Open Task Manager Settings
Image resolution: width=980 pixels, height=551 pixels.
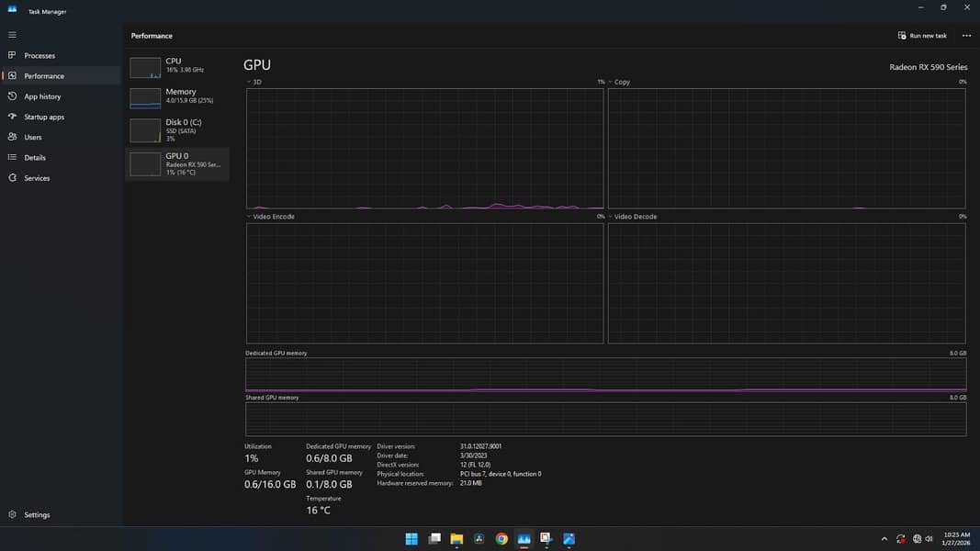(37, 514)
